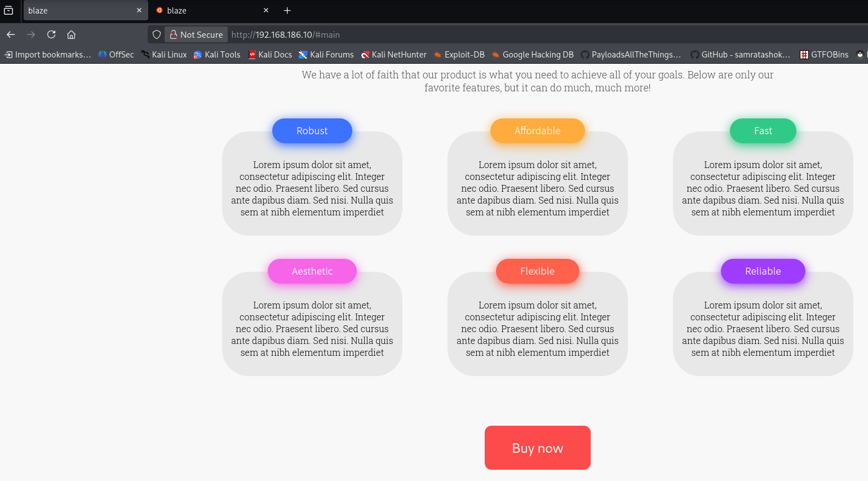The width and height of the screenshot is (868, 481).
Task: Open the Exploit-DB bookmark
Action: pos(459,55)
